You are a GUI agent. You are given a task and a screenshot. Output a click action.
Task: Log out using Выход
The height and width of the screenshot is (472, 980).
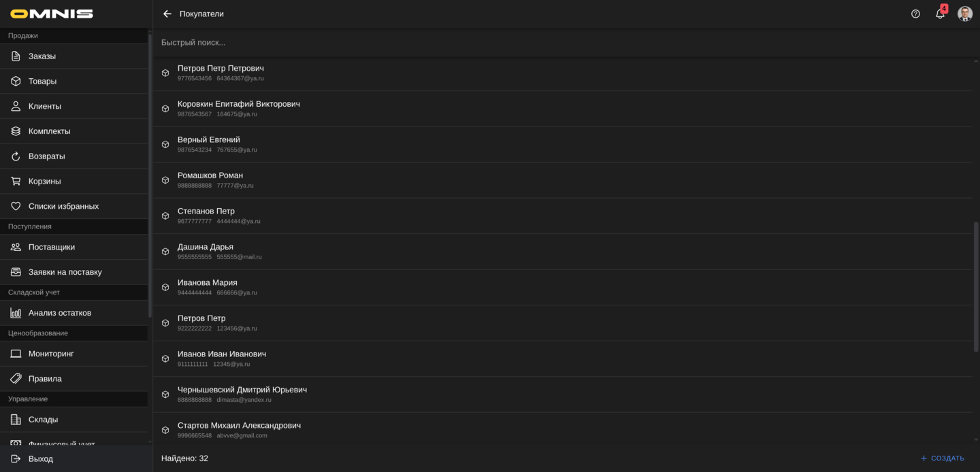point(41,459)
